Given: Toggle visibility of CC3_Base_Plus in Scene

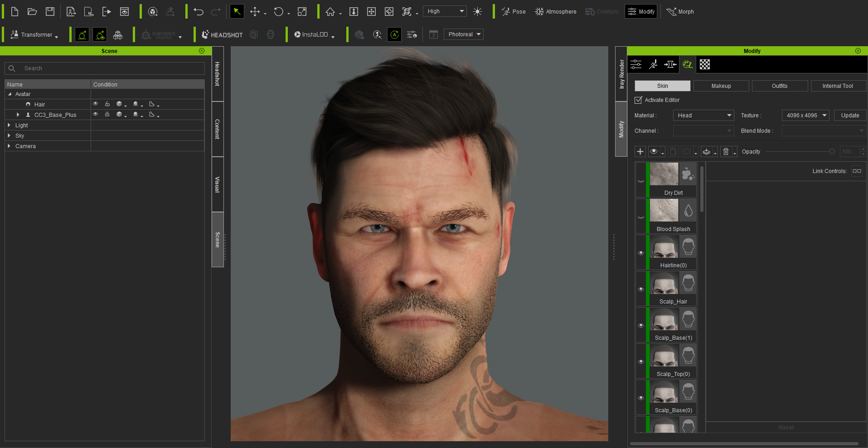Looking at the screenshot, I should tap(96, 114).
